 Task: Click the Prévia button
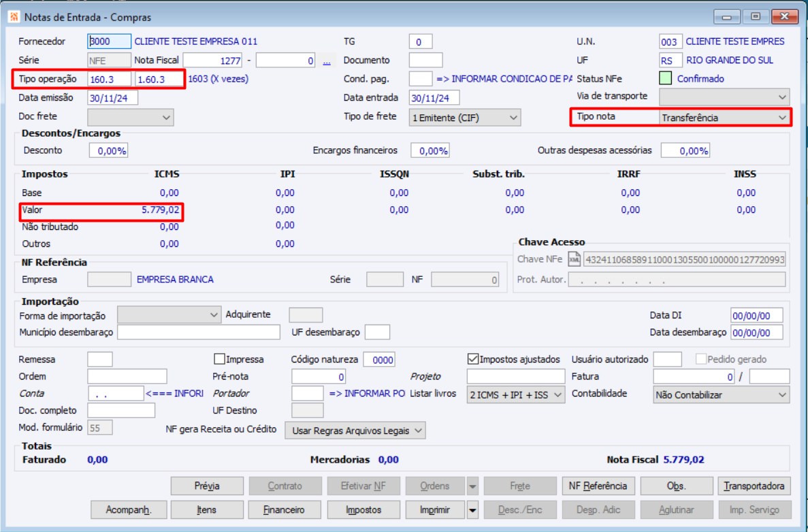pos(207,486)
